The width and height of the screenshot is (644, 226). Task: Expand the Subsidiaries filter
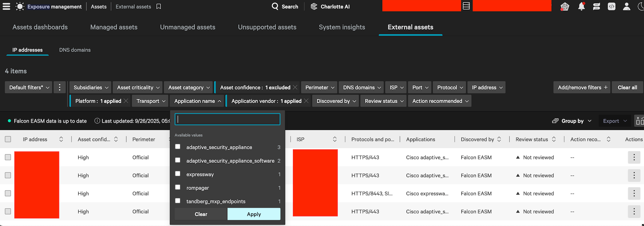coord(90,87)
